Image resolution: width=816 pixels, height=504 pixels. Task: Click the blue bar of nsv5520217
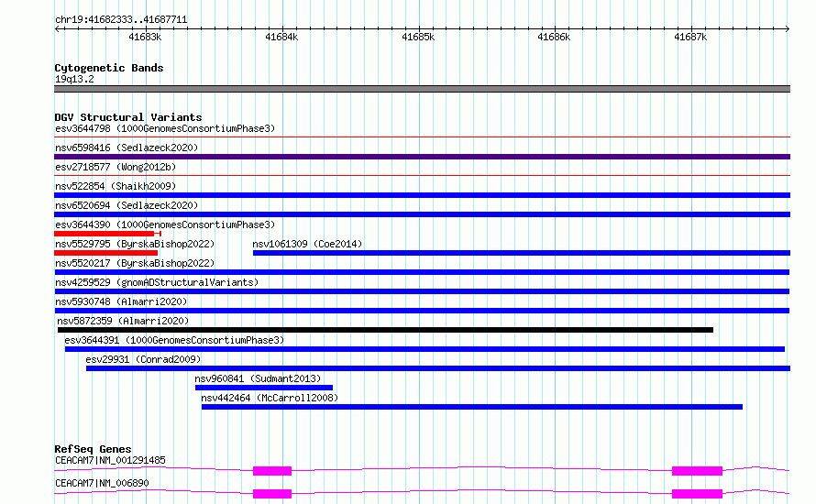[x=422, y=272]
